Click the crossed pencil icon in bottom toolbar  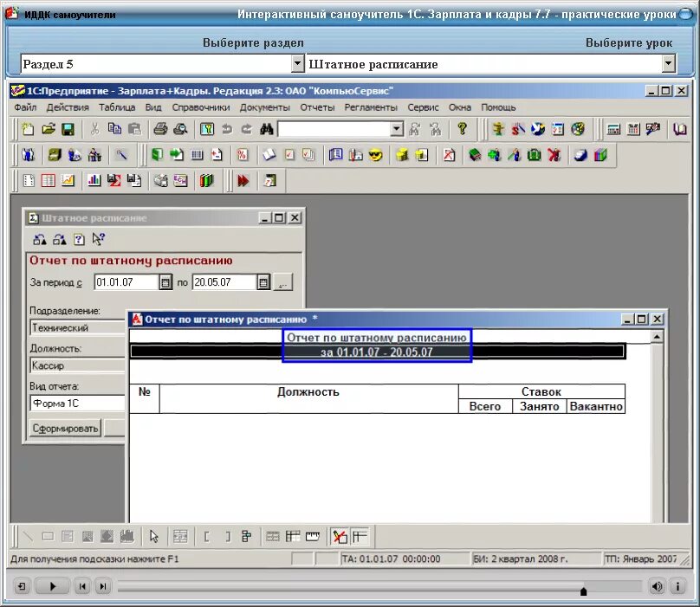340,536
